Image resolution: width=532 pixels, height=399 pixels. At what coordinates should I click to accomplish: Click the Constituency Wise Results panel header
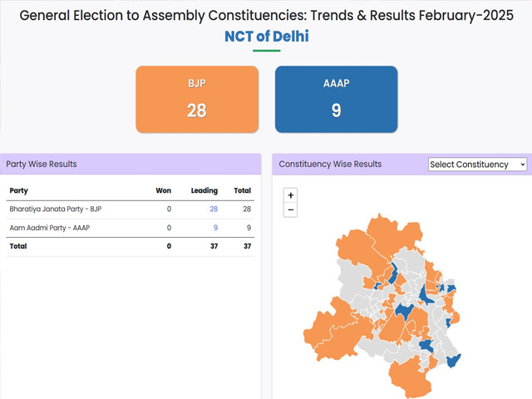click(330, 164)
